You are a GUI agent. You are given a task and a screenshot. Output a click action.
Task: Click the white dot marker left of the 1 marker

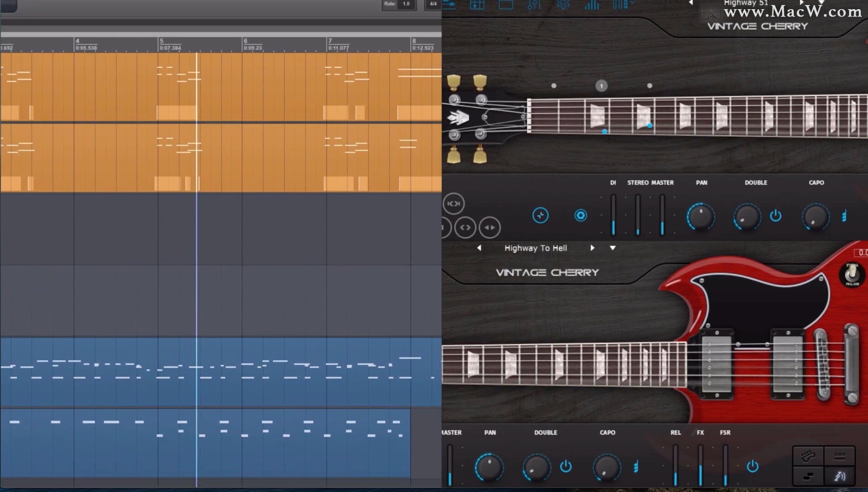tap(554, 86)
